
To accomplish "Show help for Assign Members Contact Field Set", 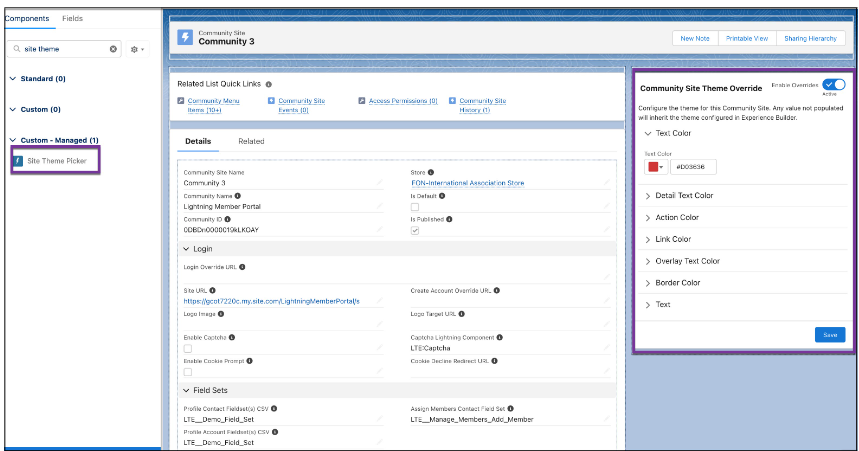I will pos(511,409).
